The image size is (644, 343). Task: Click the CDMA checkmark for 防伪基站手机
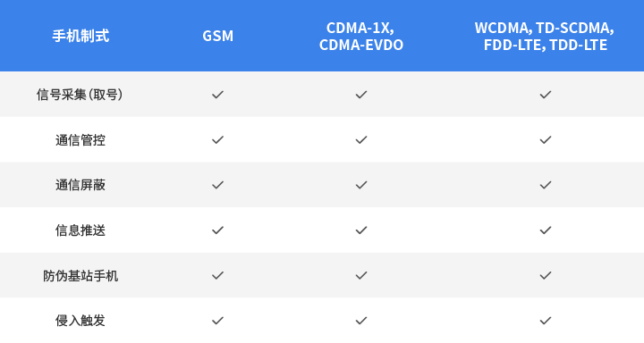pyautogui.click(x=361, y=275)
